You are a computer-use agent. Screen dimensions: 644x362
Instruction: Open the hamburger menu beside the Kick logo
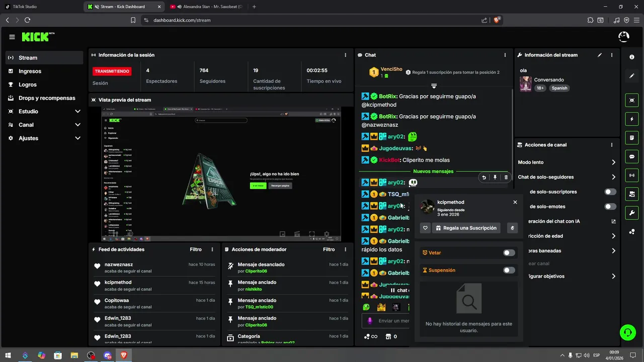[12, 37]
